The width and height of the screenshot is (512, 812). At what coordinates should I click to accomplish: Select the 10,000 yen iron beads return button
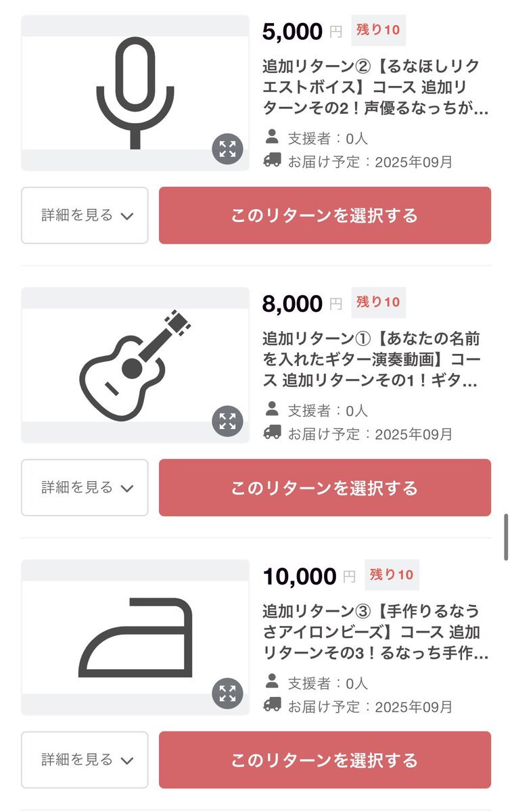coord(325,760)
